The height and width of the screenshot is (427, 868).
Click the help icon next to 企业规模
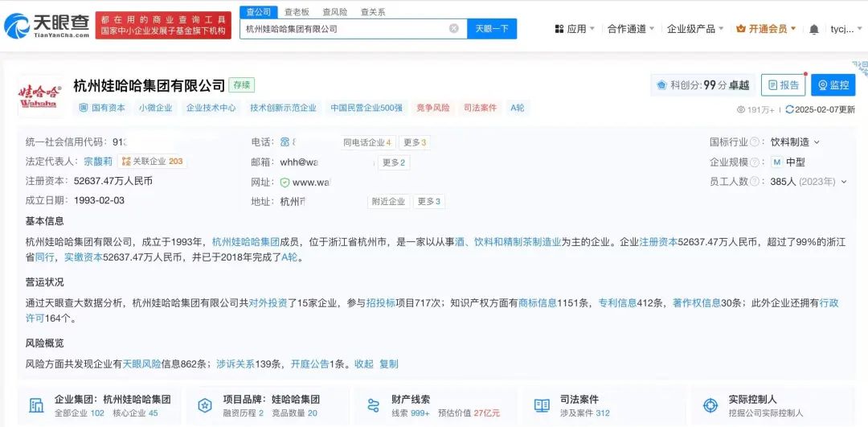[x=754, y=162]
